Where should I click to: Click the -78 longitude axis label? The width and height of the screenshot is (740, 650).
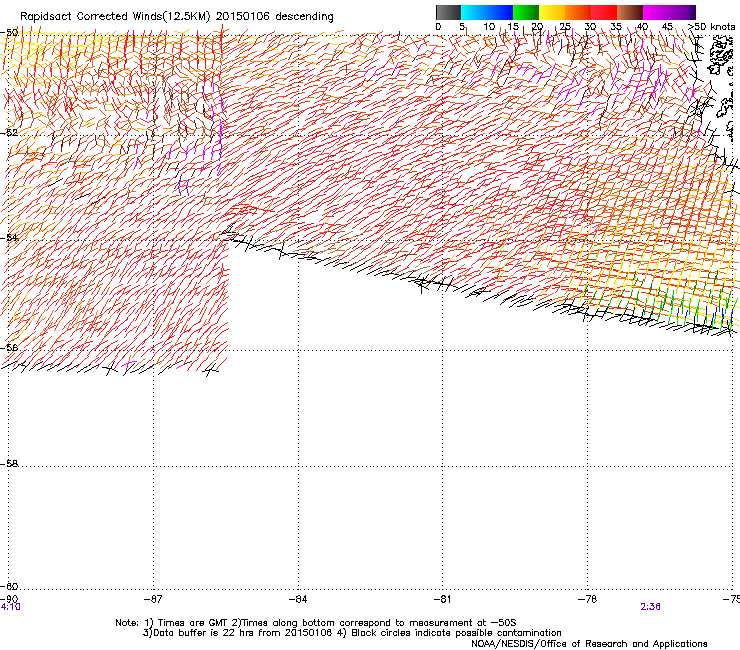point(587,599)
